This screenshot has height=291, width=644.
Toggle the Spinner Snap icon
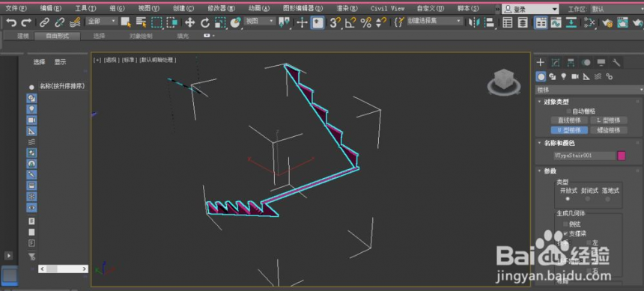(381, 22)
